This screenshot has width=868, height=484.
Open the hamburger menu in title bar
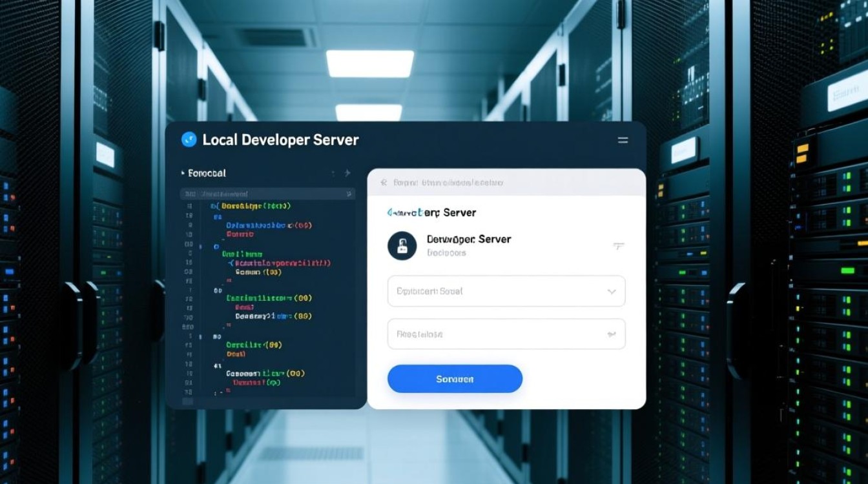(623, 140)
